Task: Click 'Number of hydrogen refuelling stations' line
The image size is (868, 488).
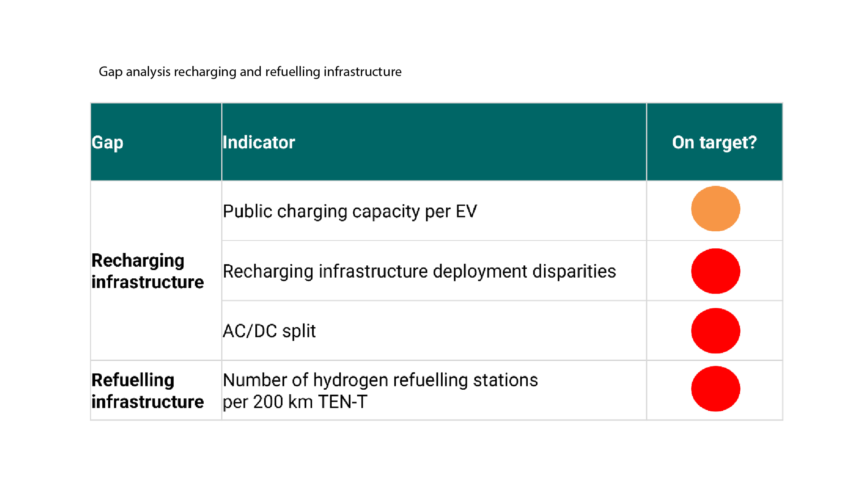Action: 380,380
